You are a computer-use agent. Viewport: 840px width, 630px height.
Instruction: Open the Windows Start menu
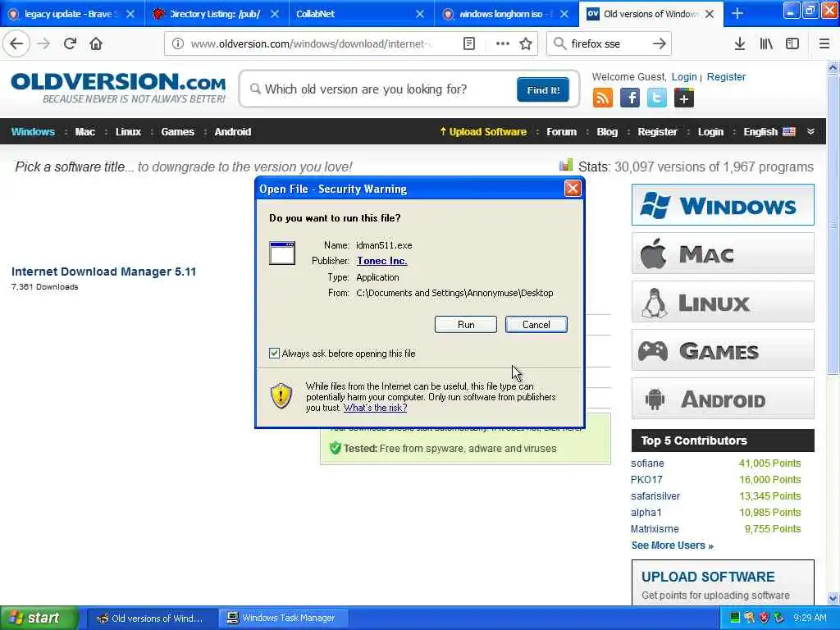[39, 618]
